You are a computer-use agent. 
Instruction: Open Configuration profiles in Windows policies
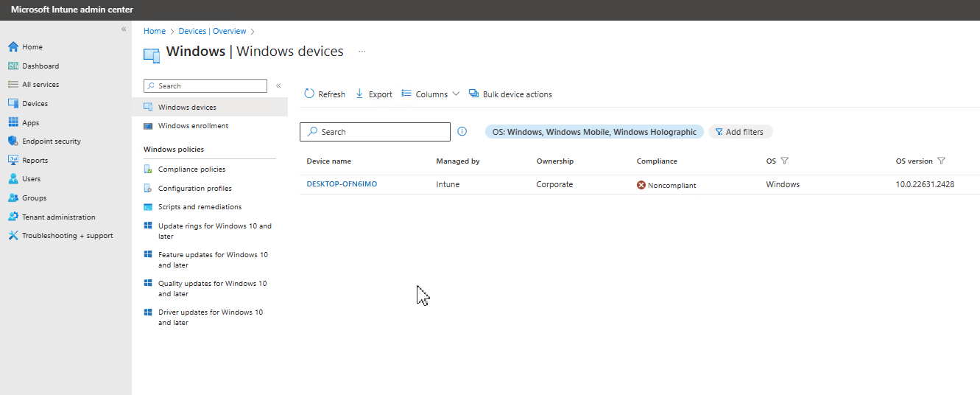[194, 189]
